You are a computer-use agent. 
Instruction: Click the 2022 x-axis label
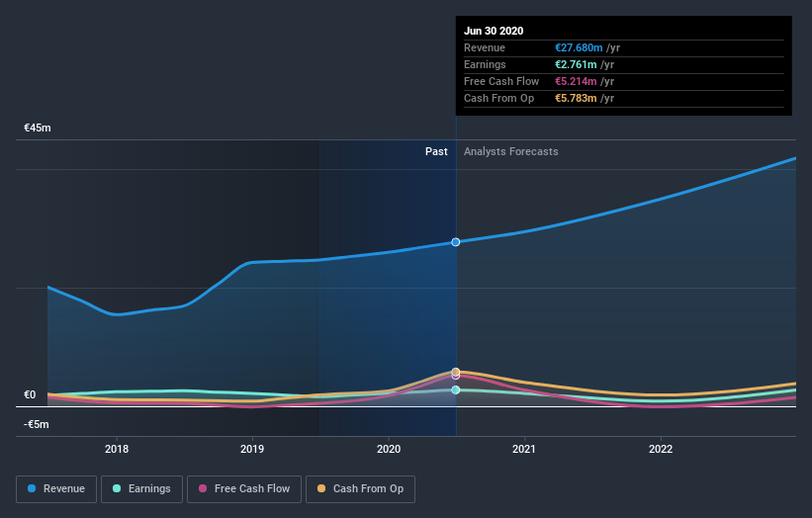[661, 449]
